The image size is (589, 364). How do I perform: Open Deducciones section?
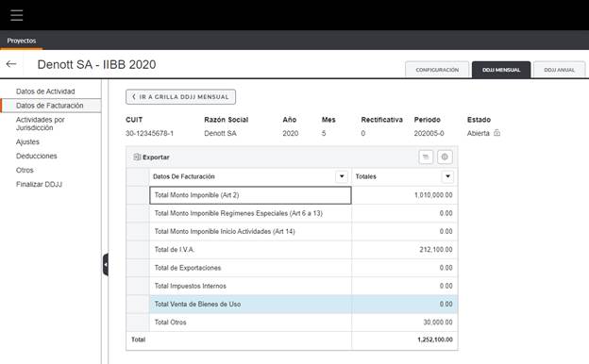pos(37,156)
